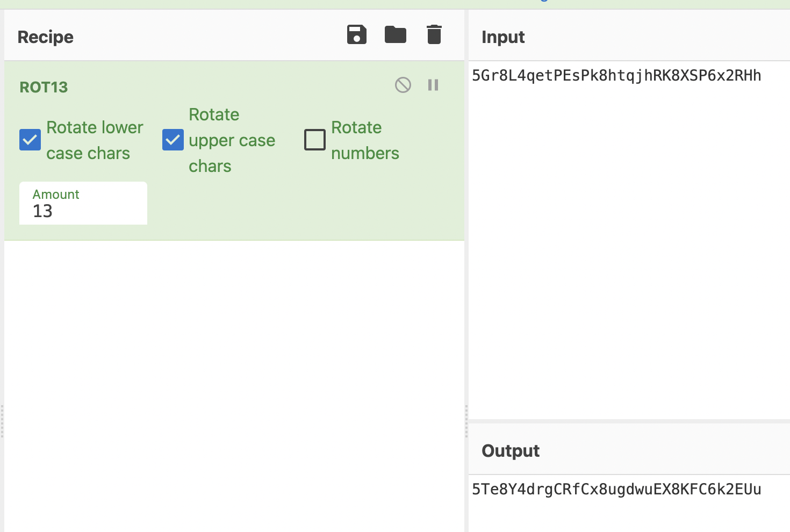Set a breakpoint on ROT13
This screenshot has height=532, width=790.
tap(433, 85)
